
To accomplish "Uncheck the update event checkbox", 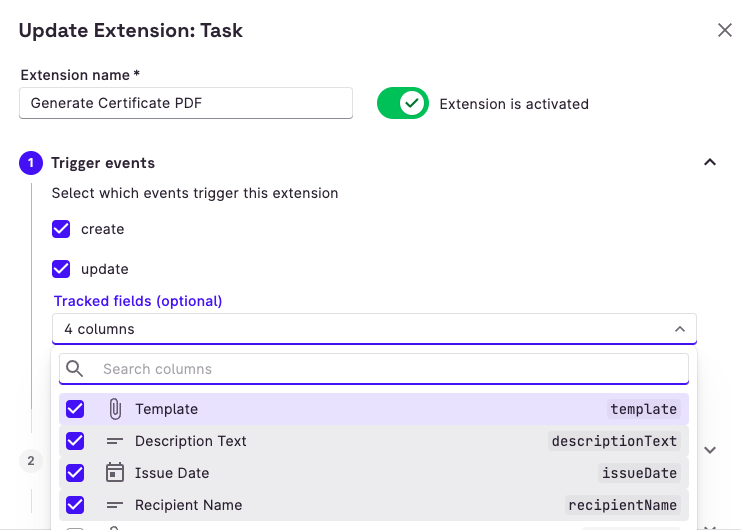I will coord(62,269).
